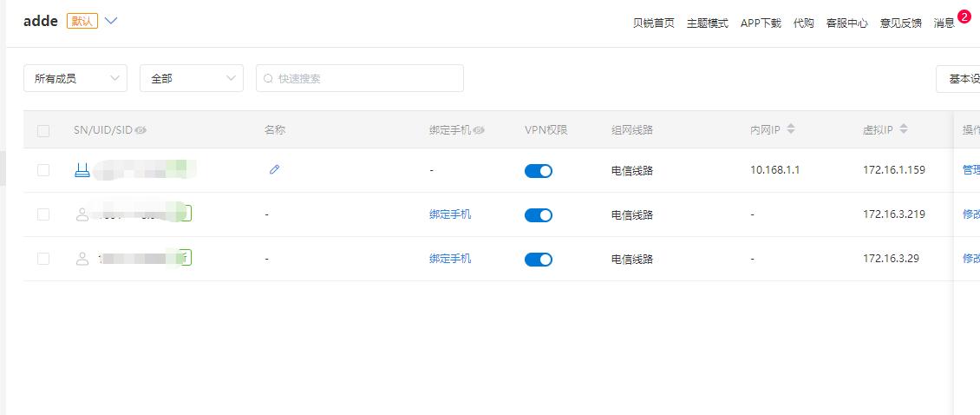This screenshot has height=415, width=980.
Task: Open 意见反馈 menu item
Action: point(900,23)
